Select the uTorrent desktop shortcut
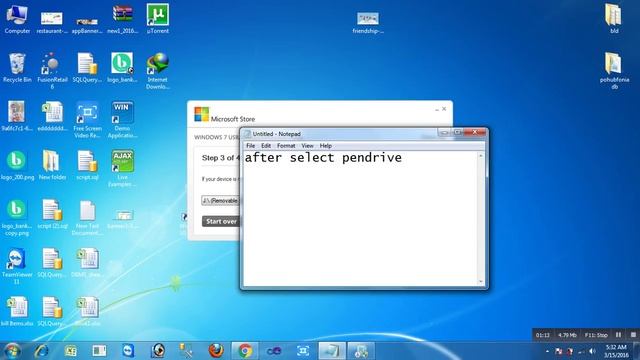Viewport: 640px width, 360px height. click(158, 19)
